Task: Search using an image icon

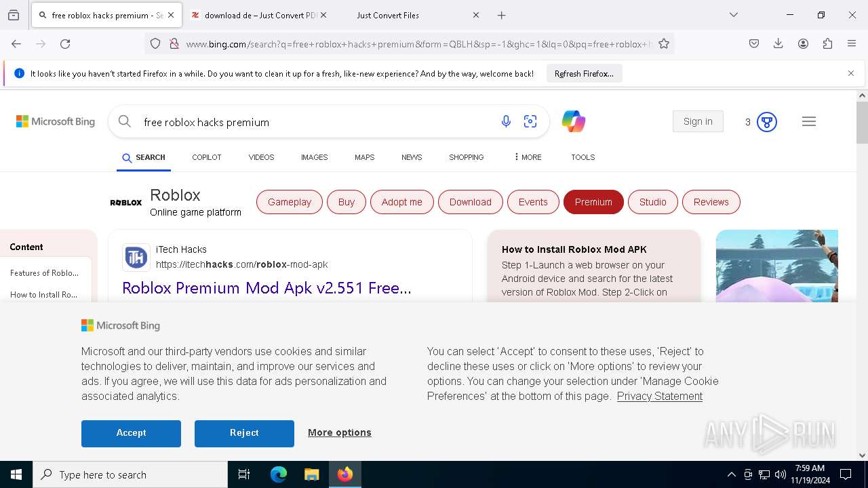Action: coord(530,121)
